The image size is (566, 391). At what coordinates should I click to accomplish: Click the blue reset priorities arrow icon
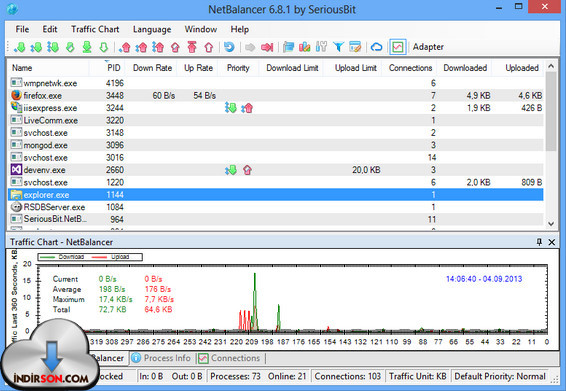229,47
